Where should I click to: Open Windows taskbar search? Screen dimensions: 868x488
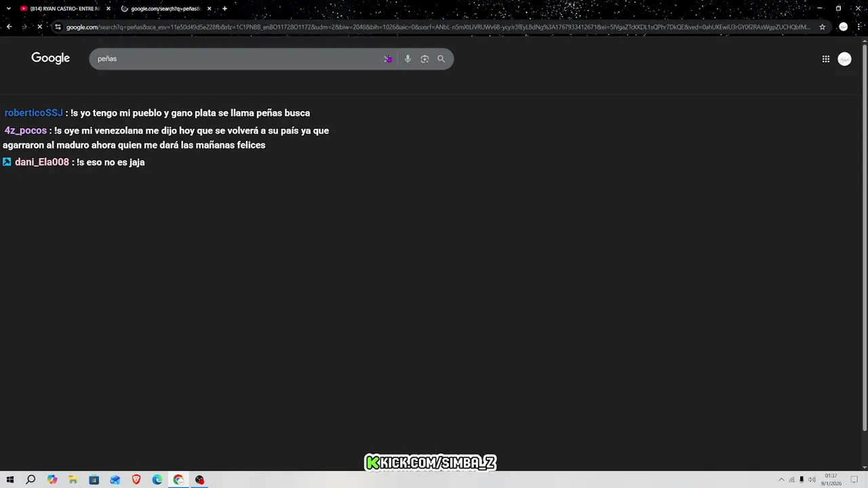coord(31,480)
